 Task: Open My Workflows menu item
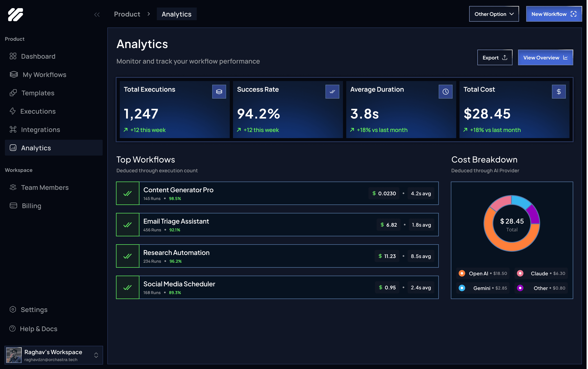[44, 75]
